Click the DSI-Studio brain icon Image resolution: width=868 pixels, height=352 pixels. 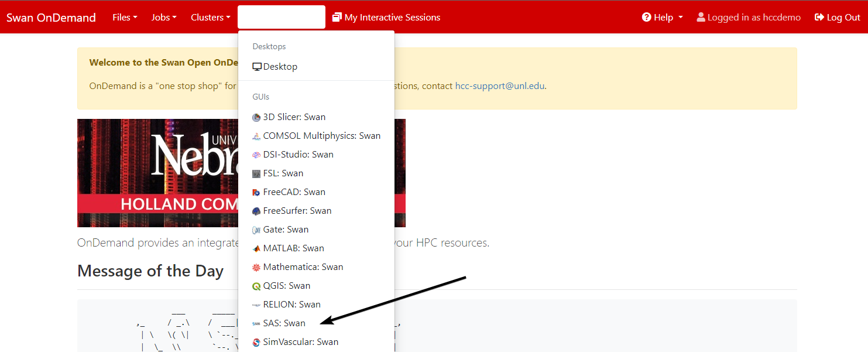(256, 155)
